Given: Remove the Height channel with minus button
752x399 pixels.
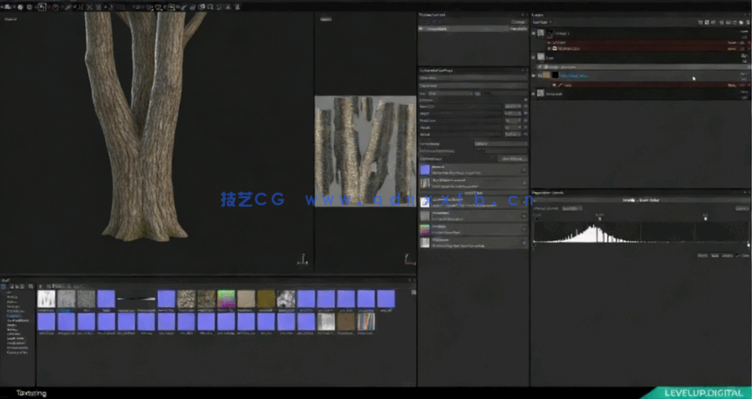Looking at the screenshot, I should [x=526, y=113].
